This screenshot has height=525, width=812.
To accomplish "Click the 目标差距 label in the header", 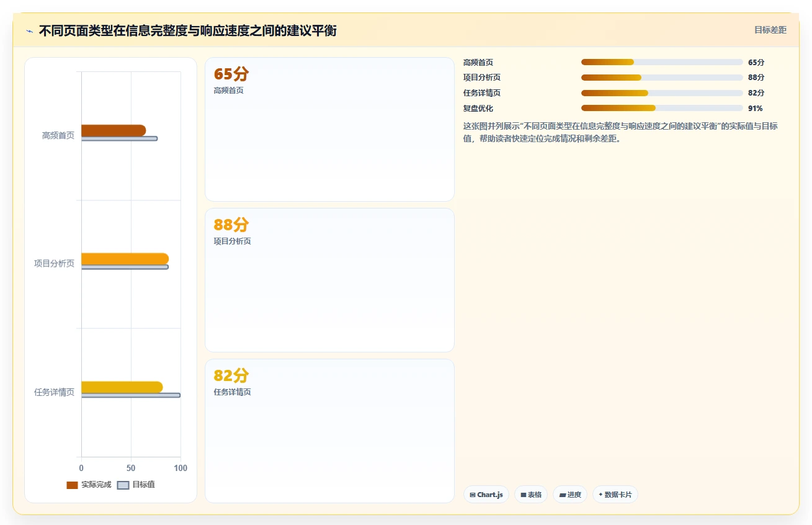I will point(770,30).
